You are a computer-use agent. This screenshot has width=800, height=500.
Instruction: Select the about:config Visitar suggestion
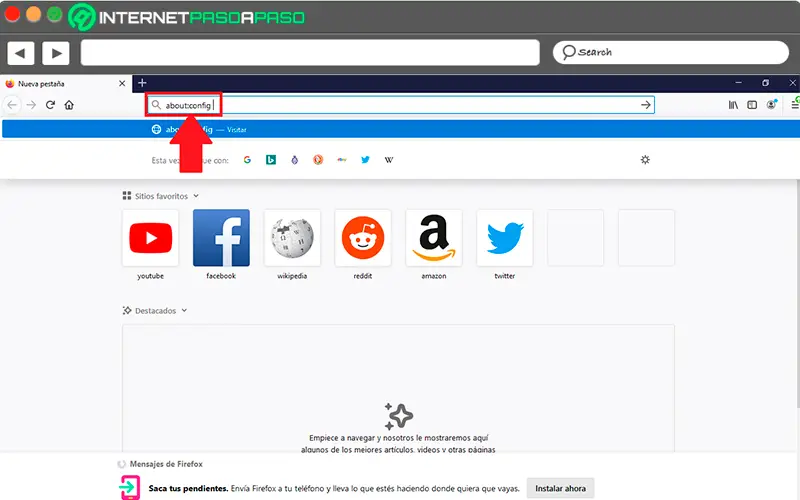[x=400, y=130]
